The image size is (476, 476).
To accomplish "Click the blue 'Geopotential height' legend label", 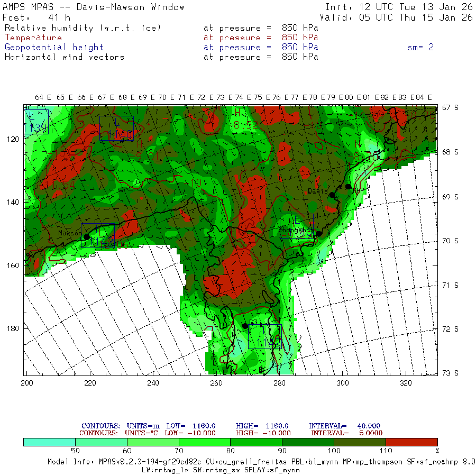I will 54,48.
